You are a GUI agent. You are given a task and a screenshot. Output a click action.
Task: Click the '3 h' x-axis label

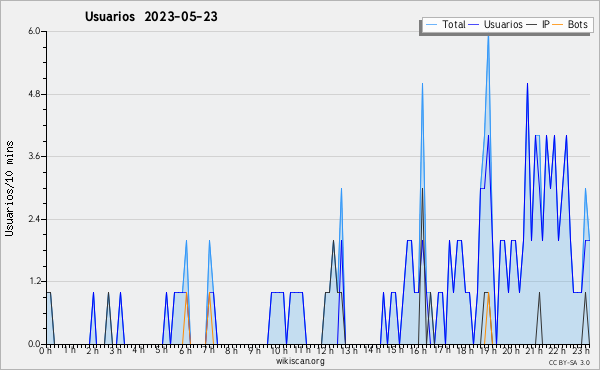(x=115, y=351)
